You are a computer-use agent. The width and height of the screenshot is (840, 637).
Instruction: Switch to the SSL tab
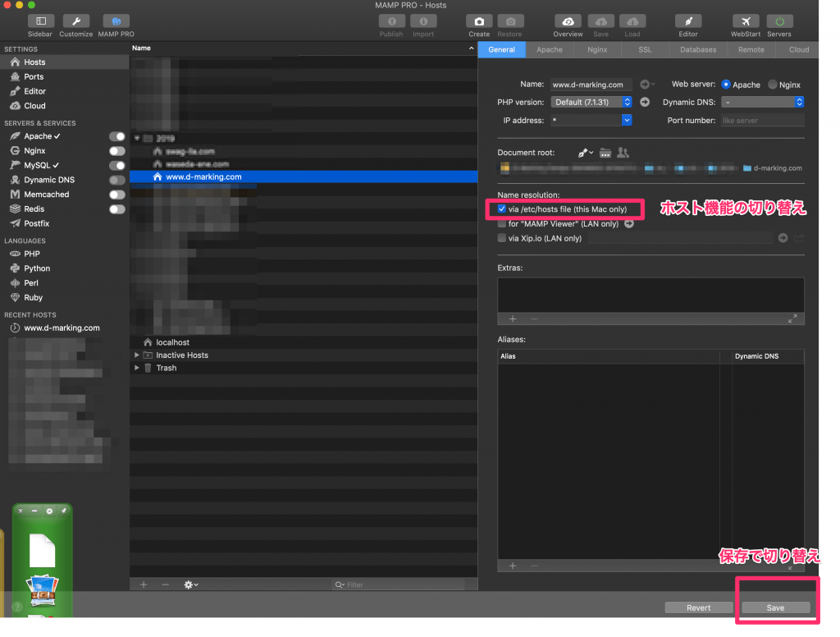coord(645,49)
